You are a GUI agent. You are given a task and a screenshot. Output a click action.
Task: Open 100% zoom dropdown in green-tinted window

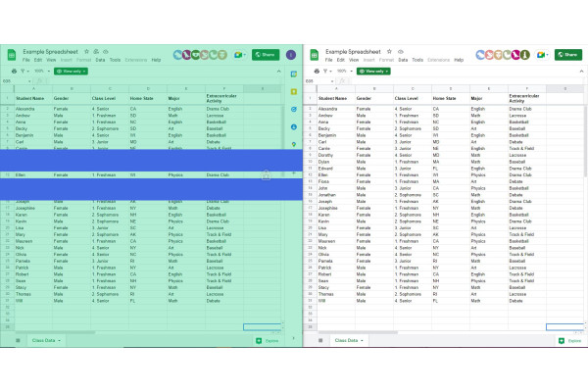click(x=42, y=71)
